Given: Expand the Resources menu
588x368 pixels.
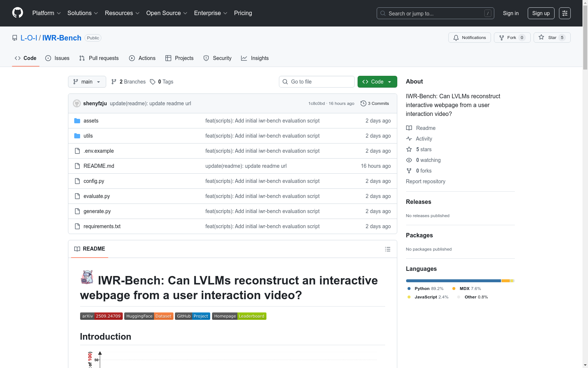Looking at the screenshot, I should [x=122, y=13].
